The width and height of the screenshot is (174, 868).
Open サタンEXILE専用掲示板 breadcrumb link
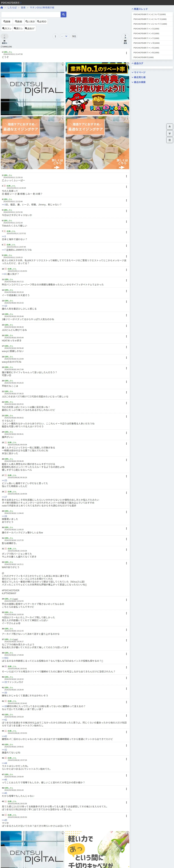click(x=42, y=7)
